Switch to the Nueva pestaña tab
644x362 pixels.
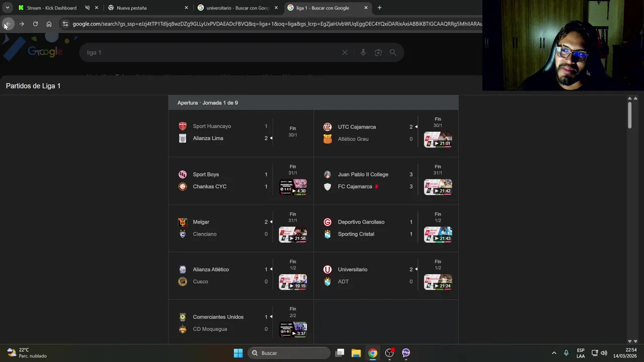[145, 8]
